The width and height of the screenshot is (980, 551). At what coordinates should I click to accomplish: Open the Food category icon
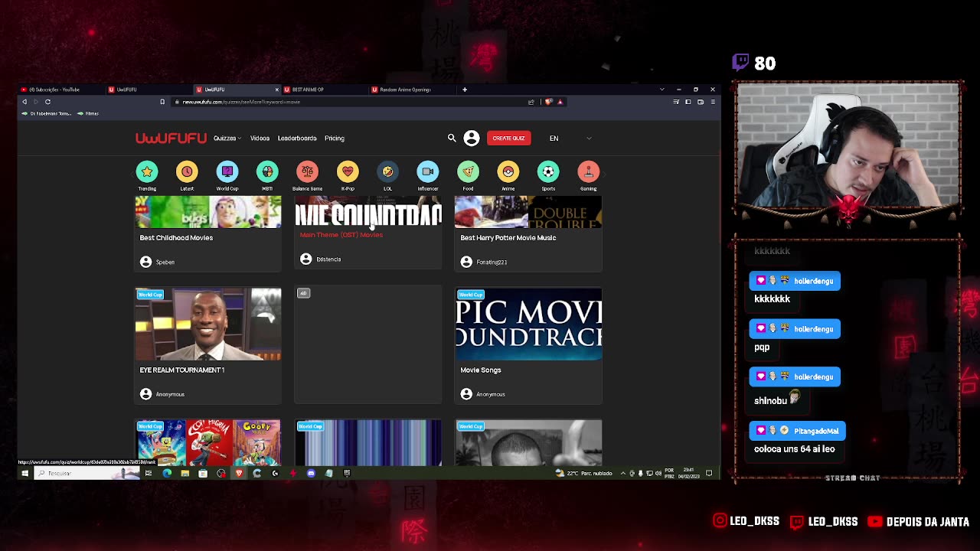pos(468,171)
